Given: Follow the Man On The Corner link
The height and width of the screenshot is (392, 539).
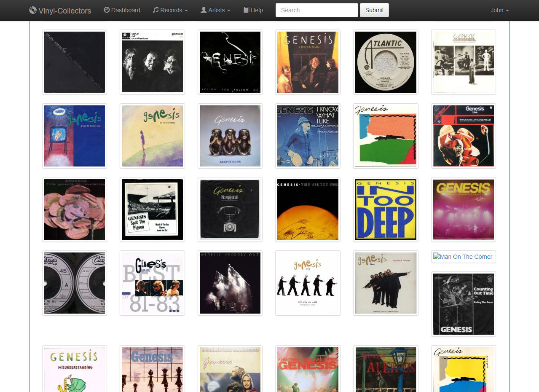Looking at the screenshot, I should pyautogui.click(x=466, y=256).
